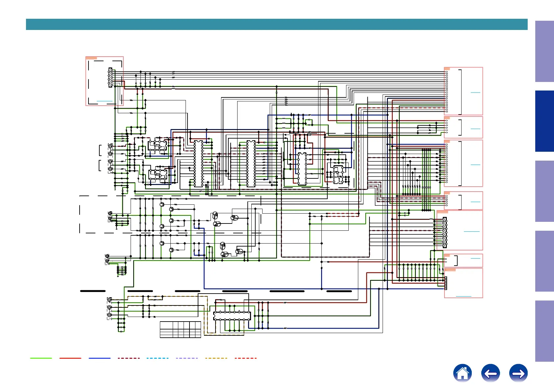The width and height of the screenshot is (554, 392).
Task: Follow the cyan link in the fourth right-side connector box
Action: tap(475, 201)
